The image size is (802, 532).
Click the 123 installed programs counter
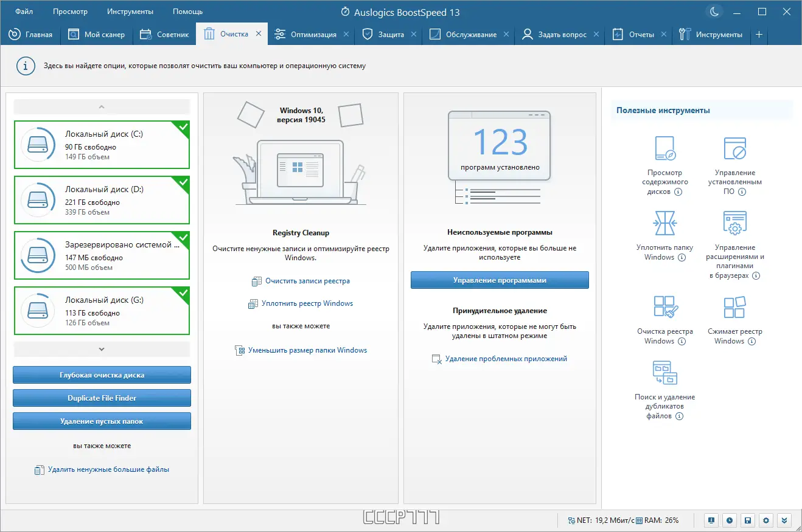point(499,141)
